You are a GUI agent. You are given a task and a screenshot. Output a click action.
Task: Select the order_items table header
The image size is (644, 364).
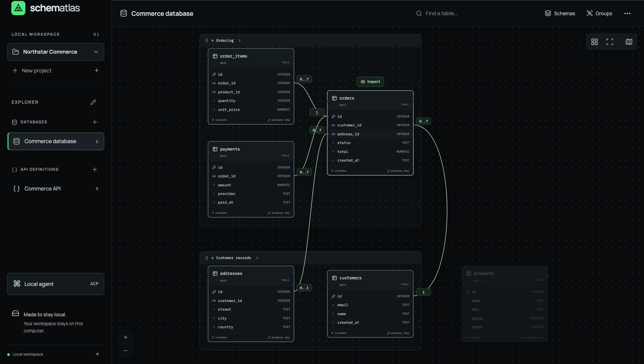pyautogui.click(x=251, y=58)
